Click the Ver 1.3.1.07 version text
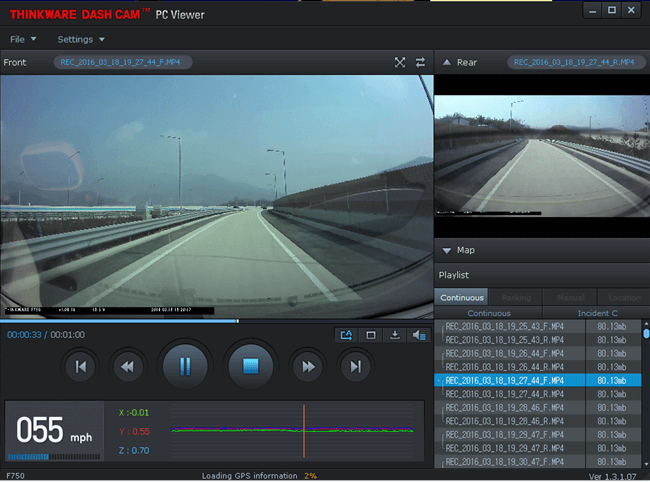This screenshot has width=650, height=482. 612,477
